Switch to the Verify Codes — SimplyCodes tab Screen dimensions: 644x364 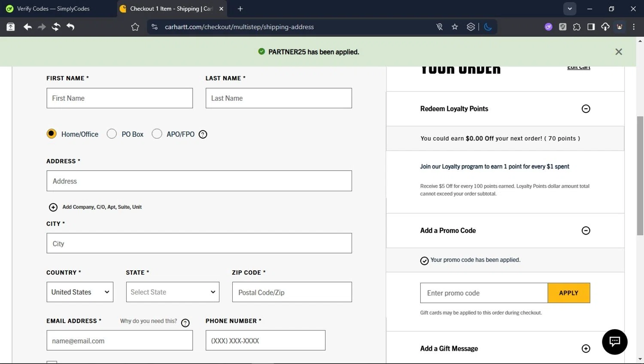pyautogui.click(x=54, y=9)
